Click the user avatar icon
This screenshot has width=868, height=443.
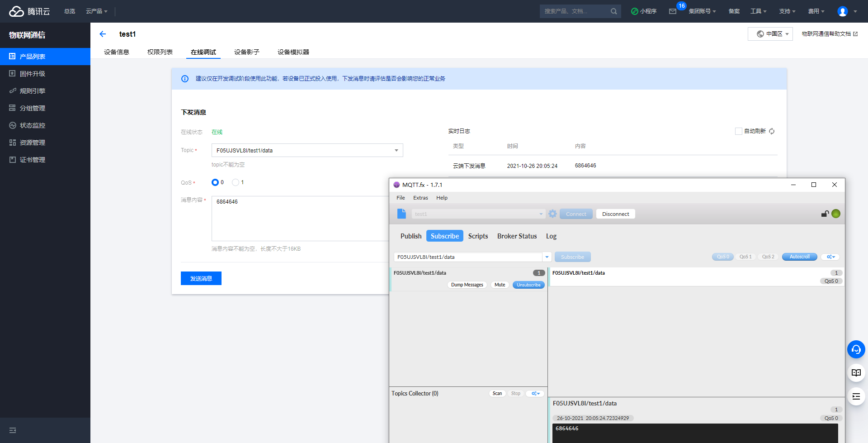tap(843, 11)
